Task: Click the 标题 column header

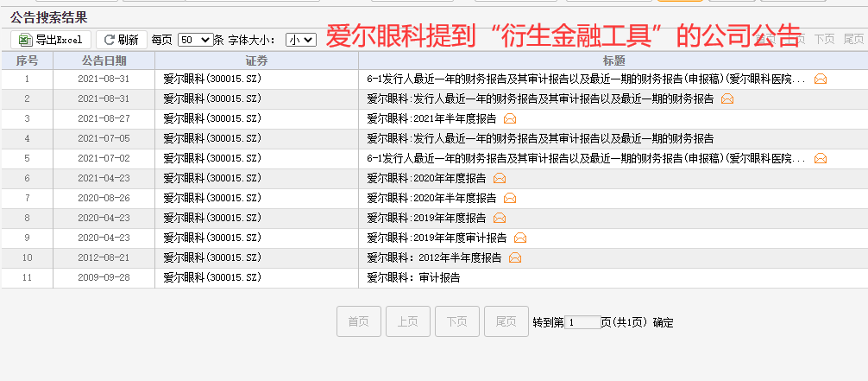Action: pos(613,60)
